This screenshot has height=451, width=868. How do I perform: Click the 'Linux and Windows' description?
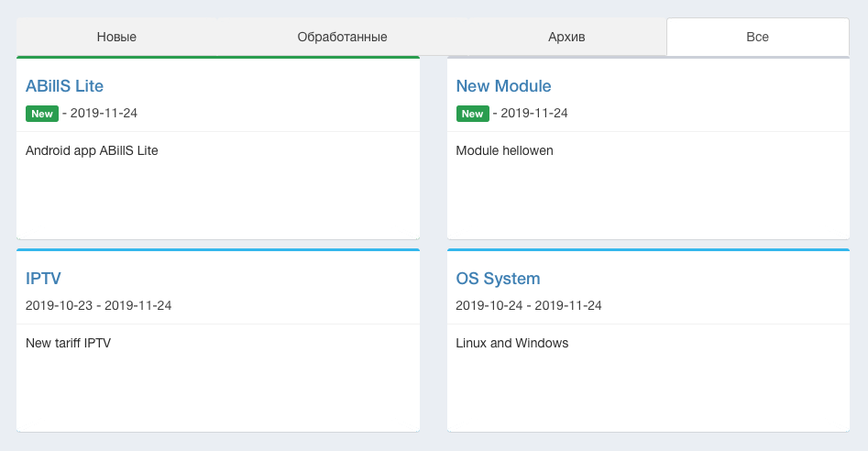(511, 343)
